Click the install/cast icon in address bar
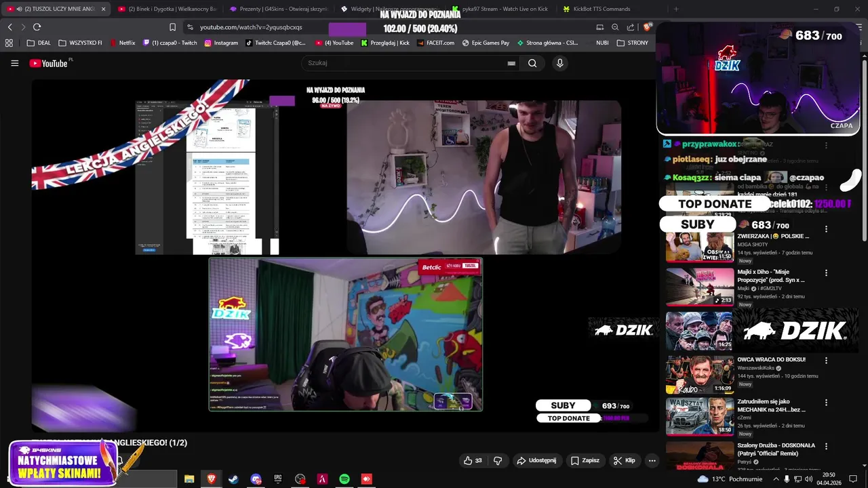 point(599,27)
